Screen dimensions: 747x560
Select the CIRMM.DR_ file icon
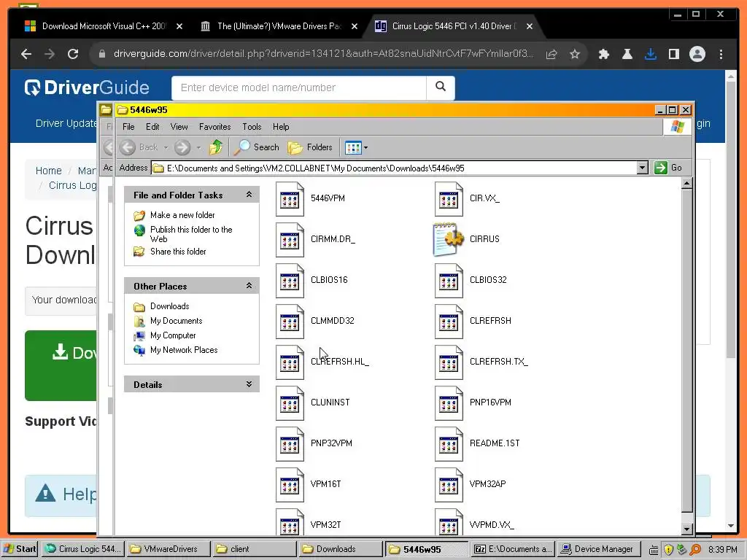pos(290,240)
